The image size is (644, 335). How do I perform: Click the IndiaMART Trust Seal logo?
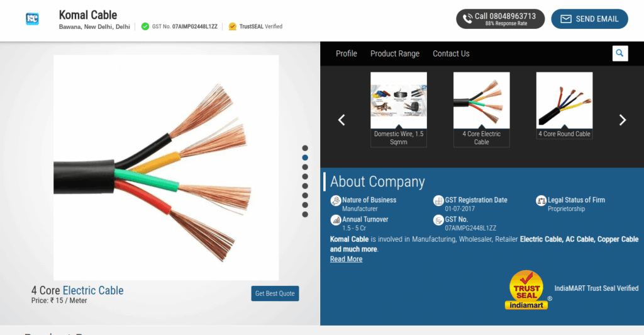click(526, 290)
